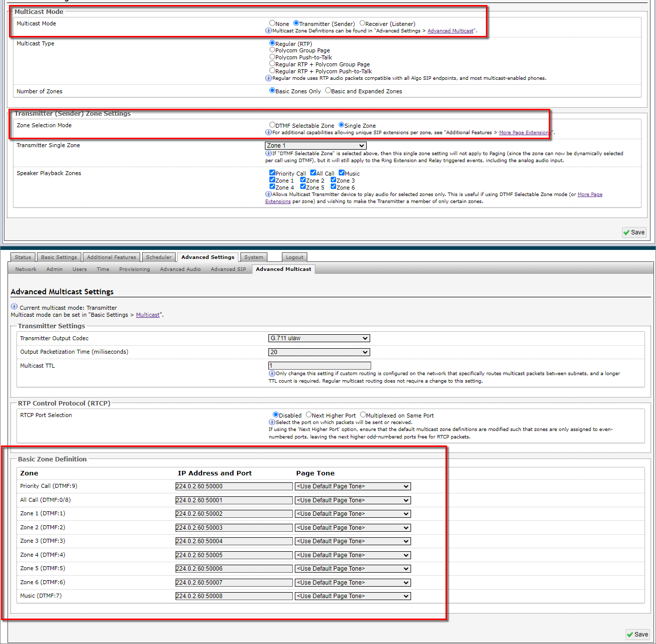Click info icon under Zone Selection Mode

(x=268, y=132)
